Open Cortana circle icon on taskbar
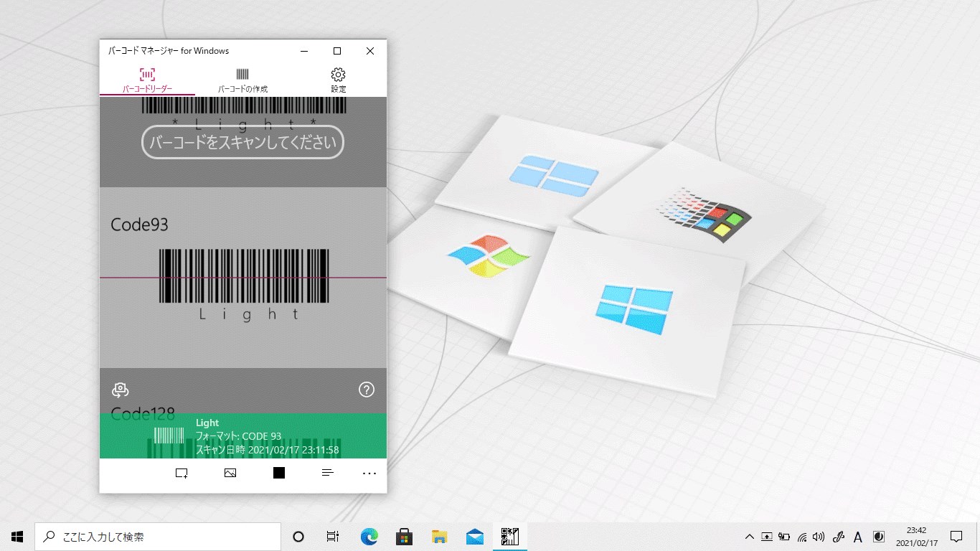This screenshot has width=980, height=551. [x=298, y=537]
